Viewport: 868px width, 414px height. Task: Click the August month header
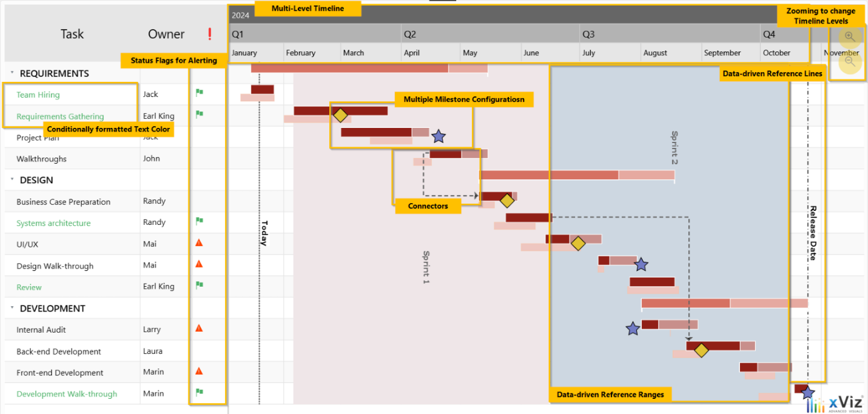point(655,53)
